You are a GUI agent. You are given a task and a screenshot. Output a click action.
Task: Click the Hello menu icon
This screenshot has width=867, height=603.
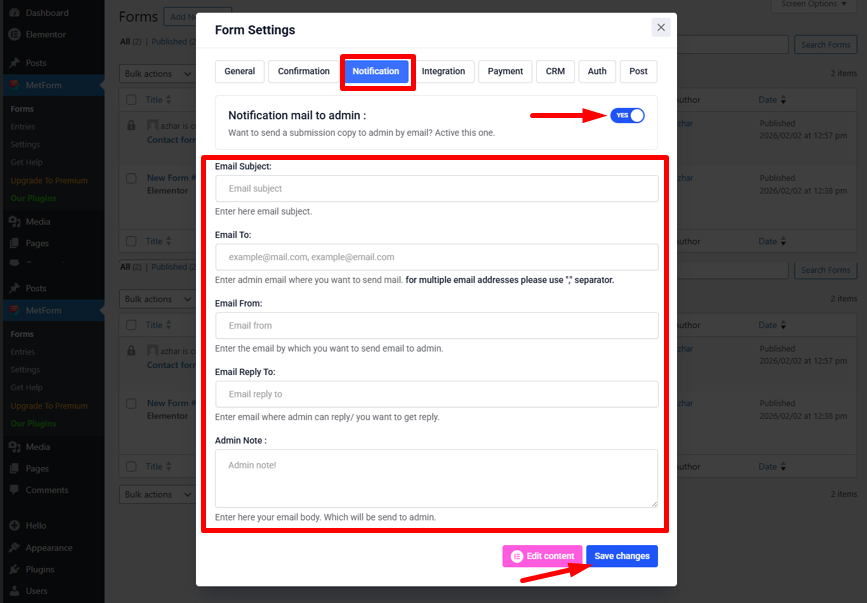point(14,525)
